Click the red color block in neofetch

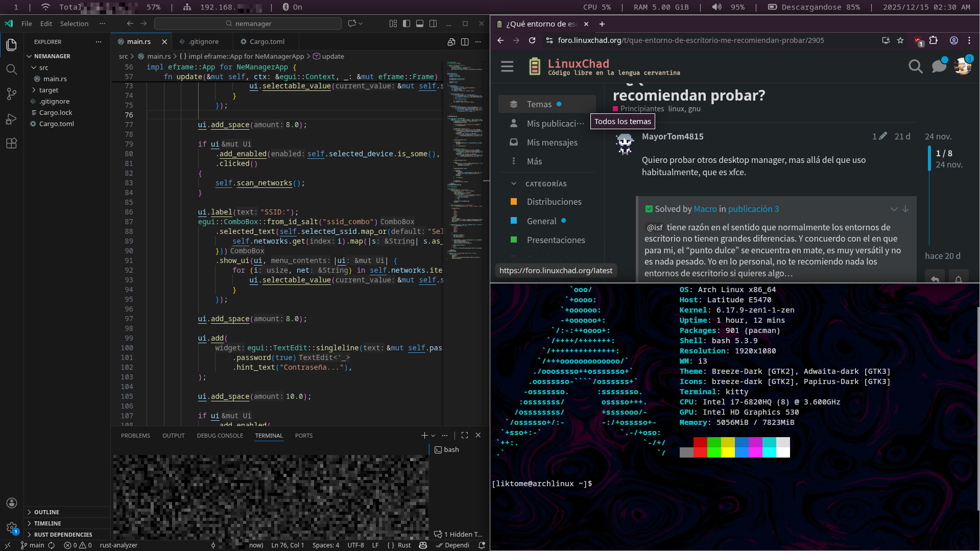[700, 443]
